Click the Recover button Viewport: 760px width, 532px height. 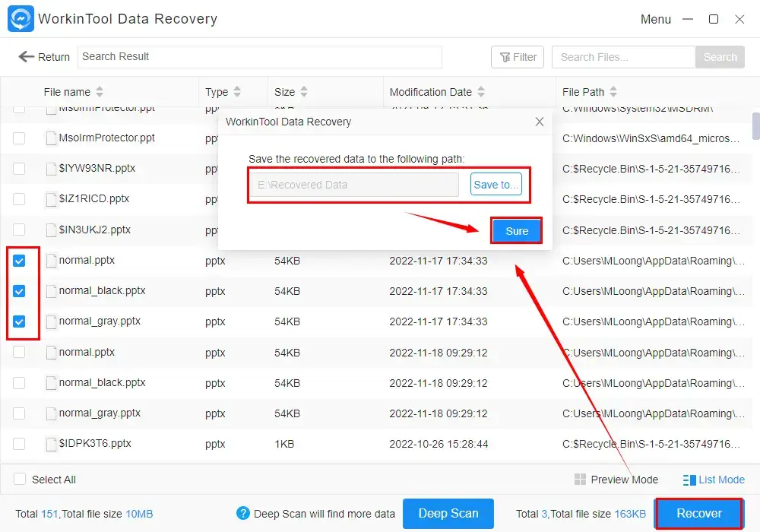point(699,513)
